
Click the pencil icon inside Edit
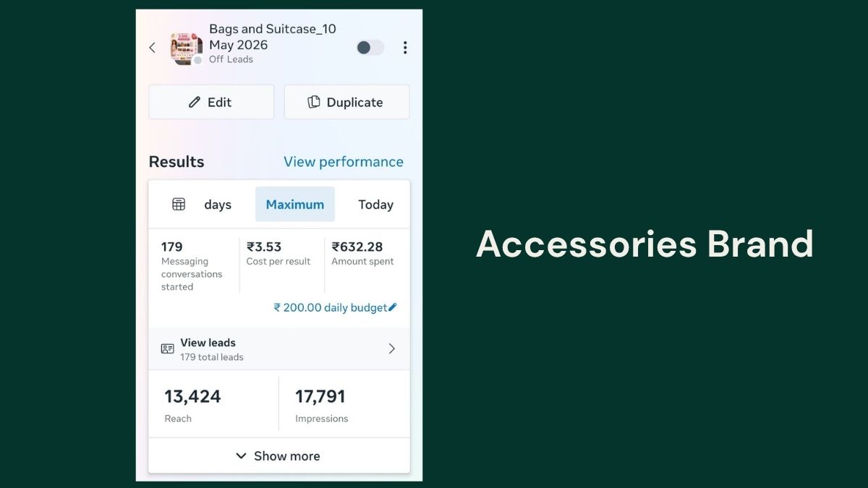(x=194, y=102)
